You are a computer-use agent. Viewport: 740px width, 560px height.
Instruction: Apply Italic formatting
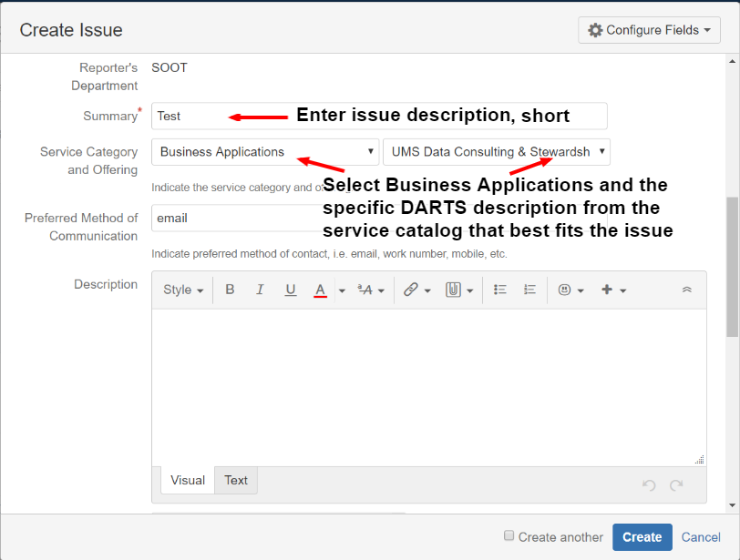[x=260, y=290]
